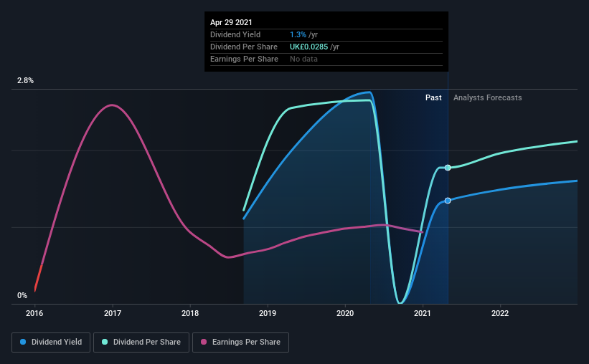The image size is (589, 364).
Task: Click the 2022 x-axis label
Action: 500,313
